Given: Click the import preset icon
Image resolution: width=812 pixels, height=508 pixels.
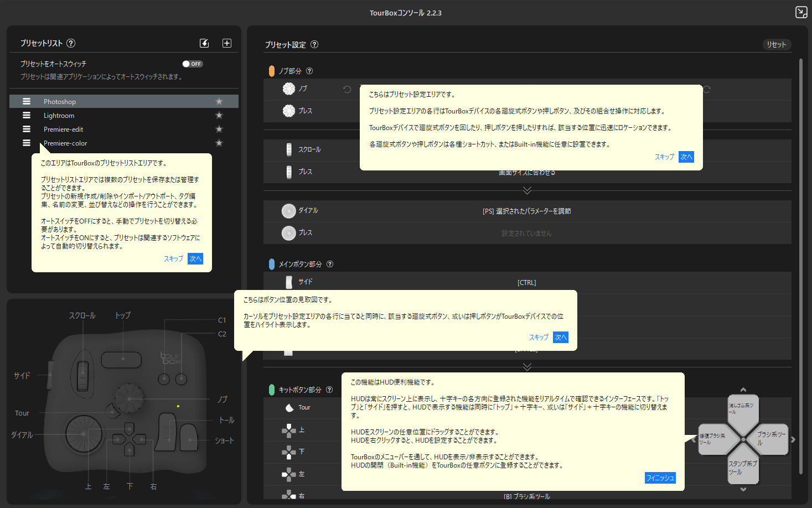Looking at the screenshot, I should (204, 43).
